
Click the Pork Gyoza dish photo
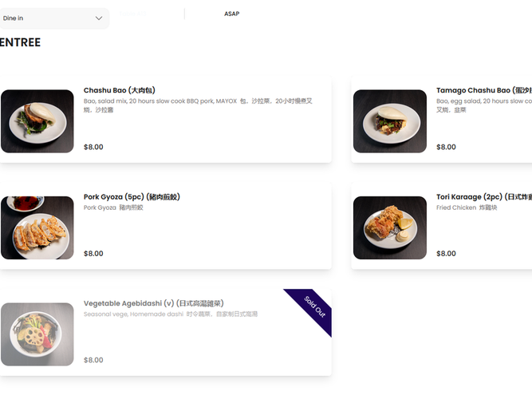37,227
